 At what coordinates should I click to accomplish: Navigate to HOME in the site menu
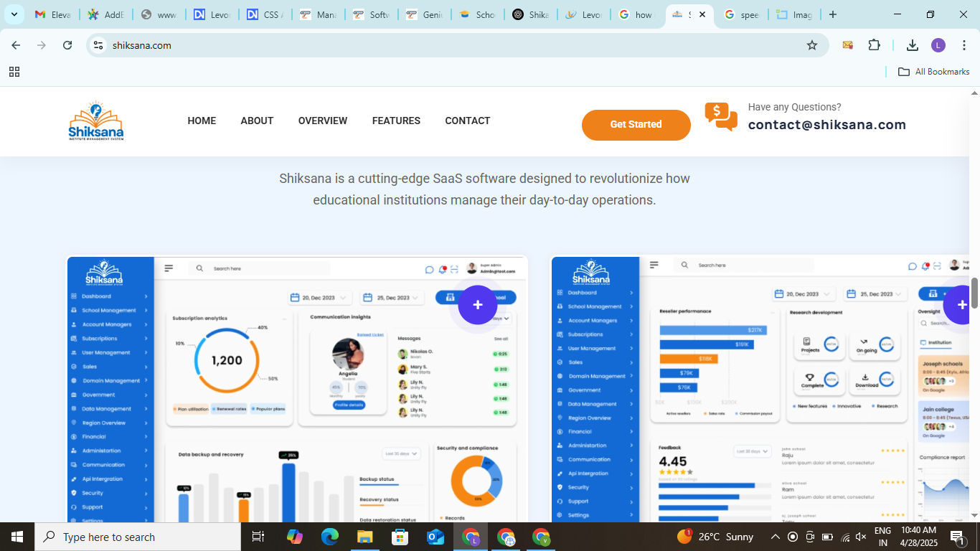pyautogui.click(x=202, y=121)
